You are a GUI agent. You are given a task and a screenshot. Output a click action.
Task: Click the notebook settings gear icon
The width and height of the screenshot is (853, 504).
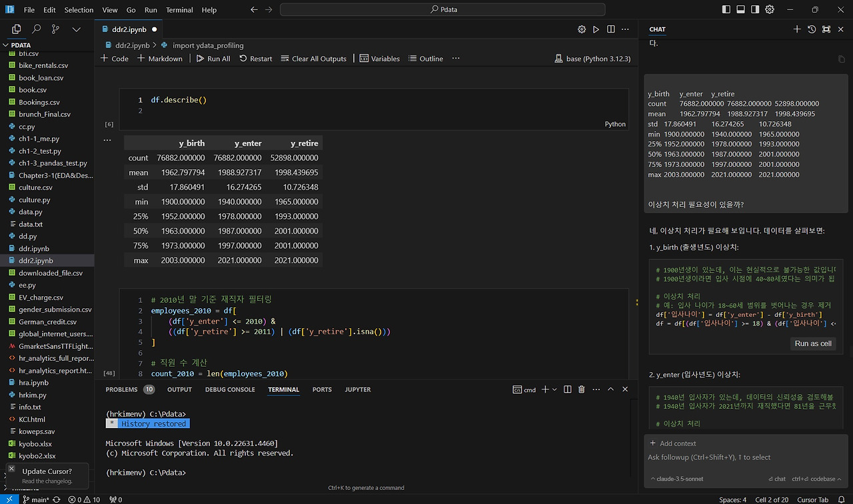(581, 29)
